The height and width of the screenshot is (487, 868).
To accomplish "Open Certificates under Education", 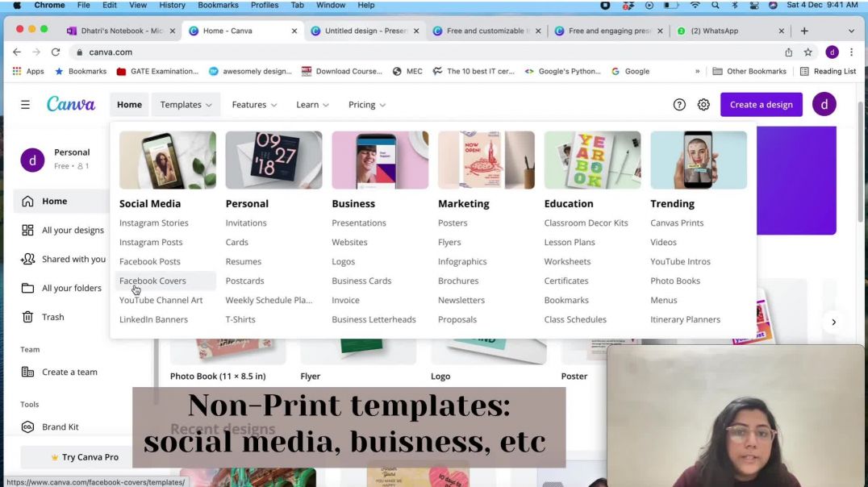I will [566, 281].
